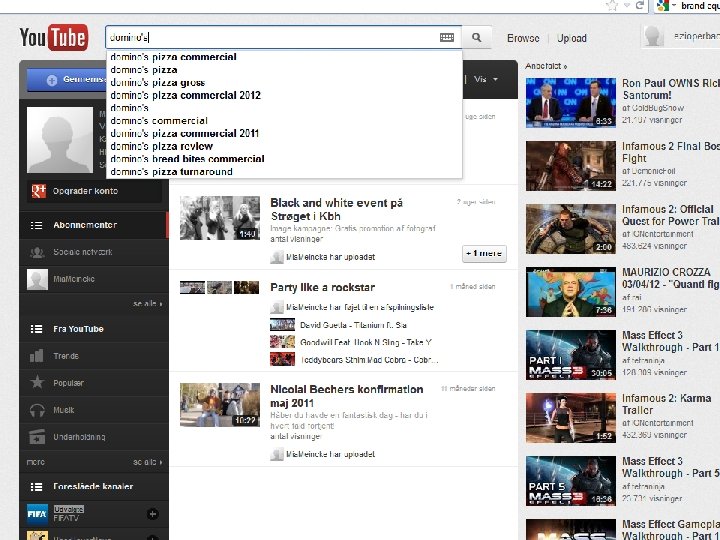Click the Foreslåede kanaler list icon
The height and width of the screenshot is (540, 720).
36,486
